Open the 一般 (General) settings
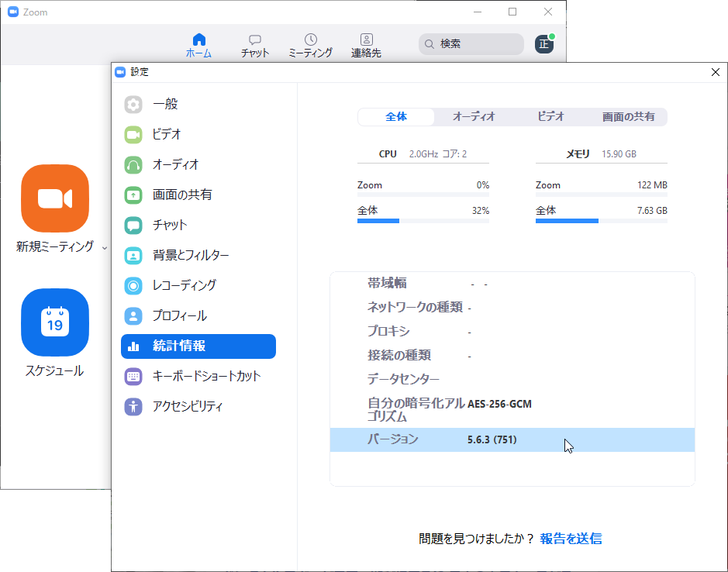This screenshot has height=572, width=728. point(164,105)
